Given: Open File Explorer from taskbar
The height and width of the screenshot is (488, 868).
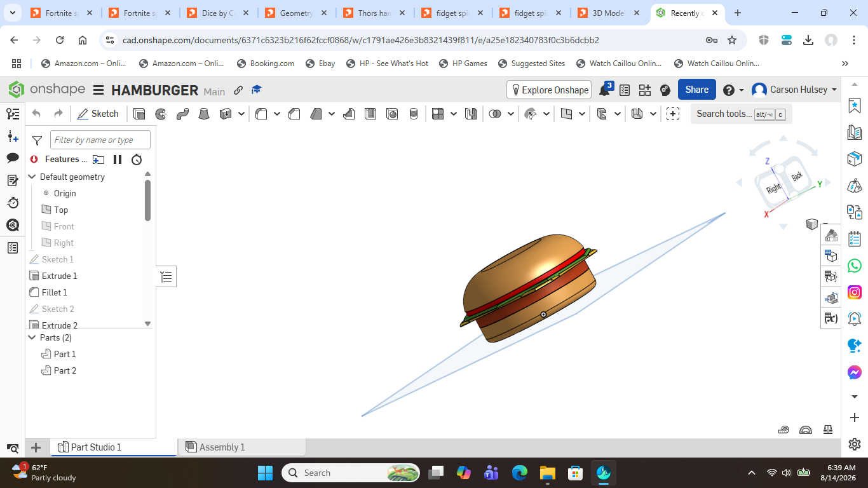Looking at the screenshot, I should pos(548,473).
